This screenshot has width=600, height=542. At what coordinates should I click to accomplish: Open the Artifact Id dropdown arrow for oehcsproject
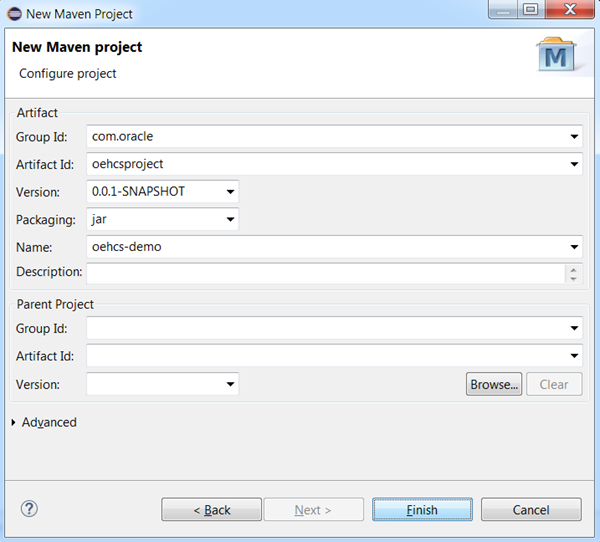[x=574, y=164]
